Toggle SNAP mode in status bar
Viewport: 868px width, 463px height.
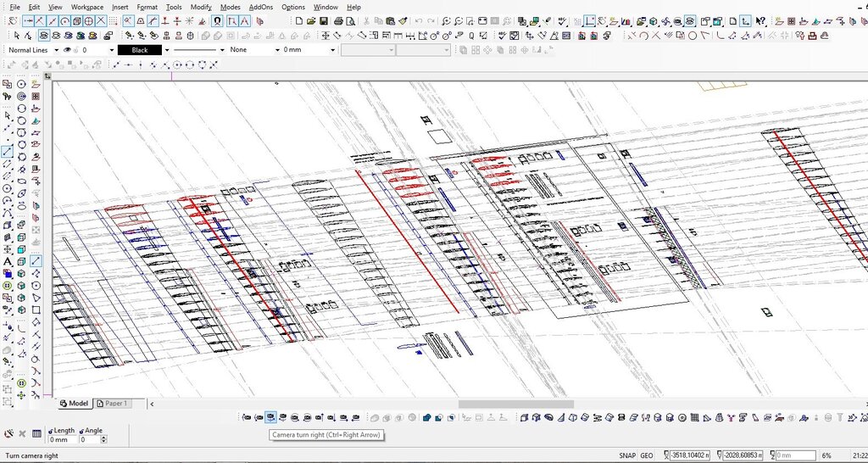[x=627, y=456]
